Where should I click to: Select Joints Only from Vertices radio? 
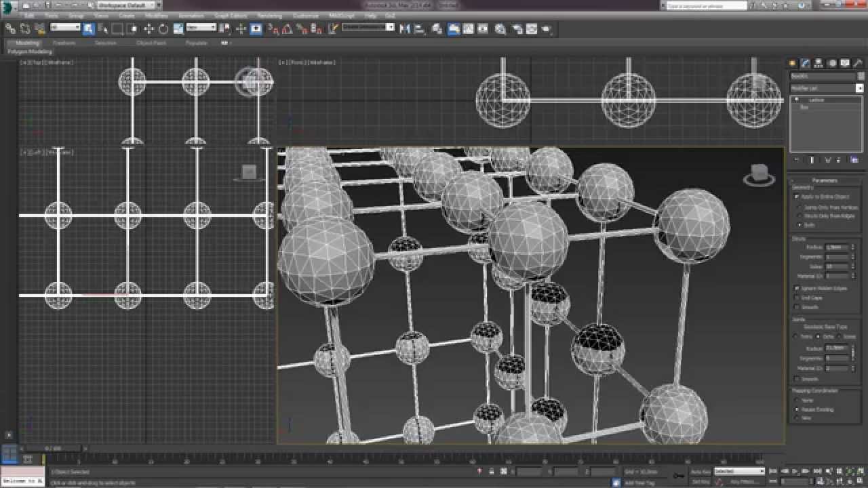tap(800, 207)
